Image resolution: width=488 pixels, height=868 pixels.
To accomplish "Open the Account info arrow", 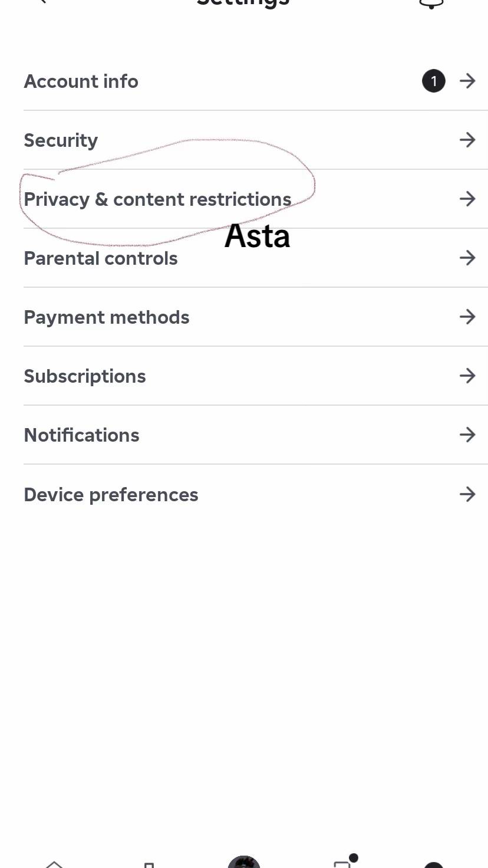I will click(467, 81).
